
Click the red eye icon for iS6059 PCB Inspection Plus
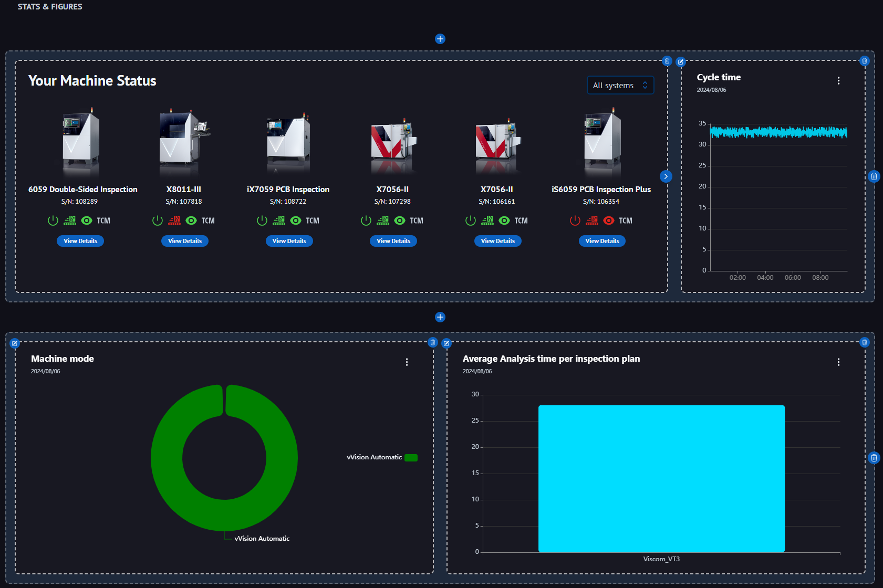click(x=609, y=220)
